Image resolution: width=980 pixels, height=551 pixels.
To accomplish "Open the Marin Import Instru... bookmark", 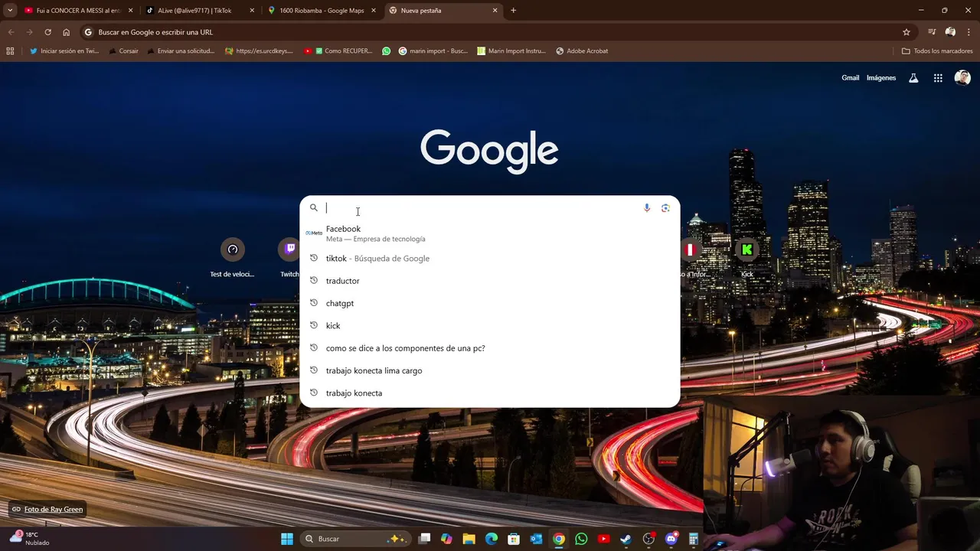I will click(511, 51).
